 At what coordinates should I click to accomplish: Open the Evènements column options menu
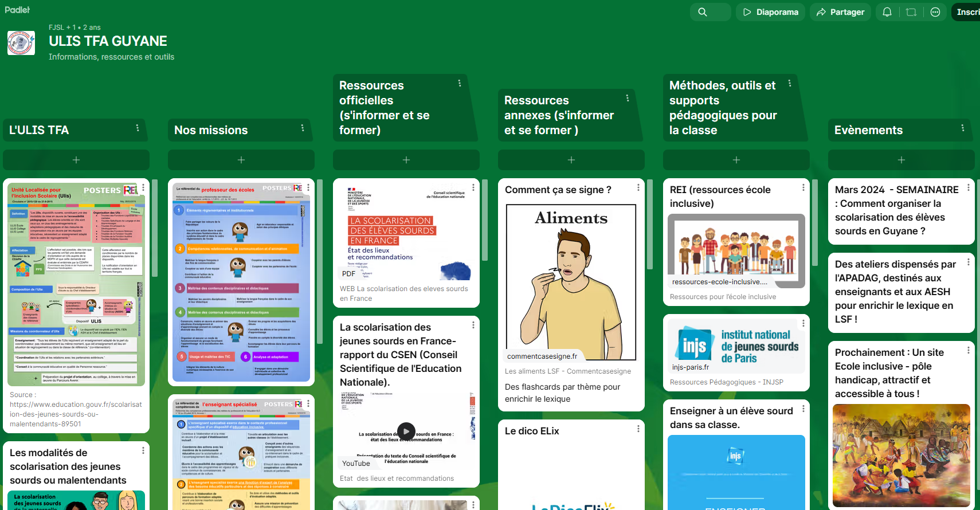(962, 128)
